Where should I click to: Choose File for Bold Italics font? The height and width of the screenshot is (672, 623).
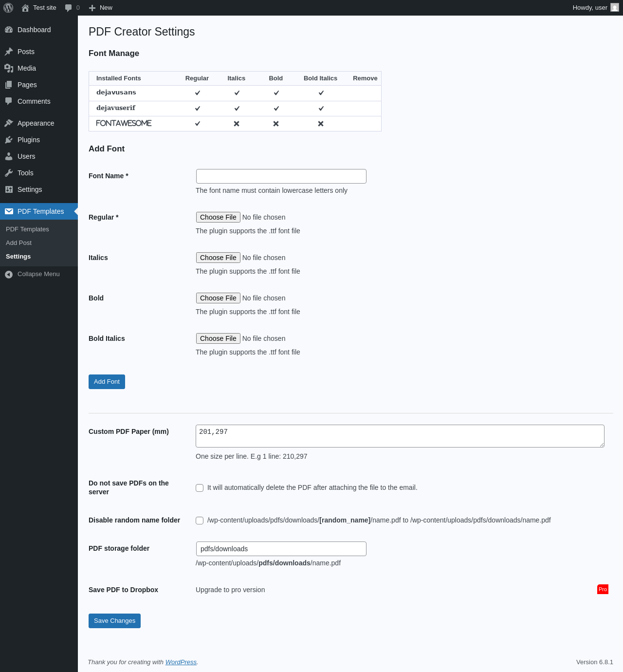pos(218,338)
